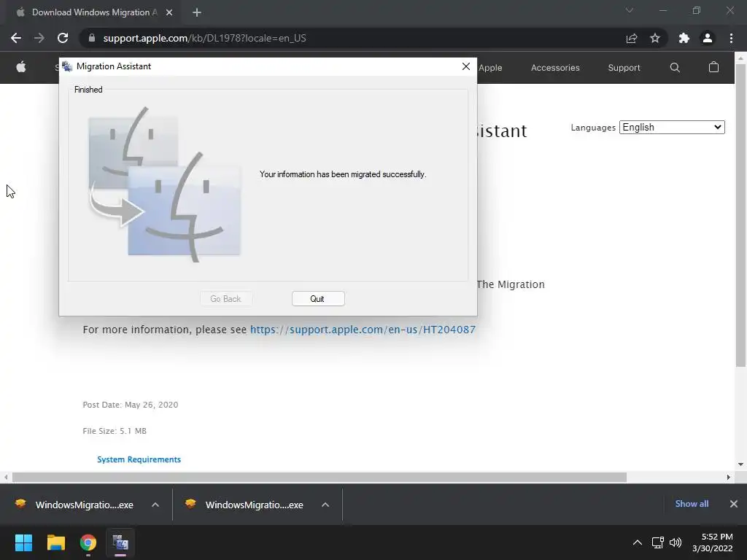
Task: Click the vertical scrollbar thumb of the page
Action: click(x=740, y=214)
